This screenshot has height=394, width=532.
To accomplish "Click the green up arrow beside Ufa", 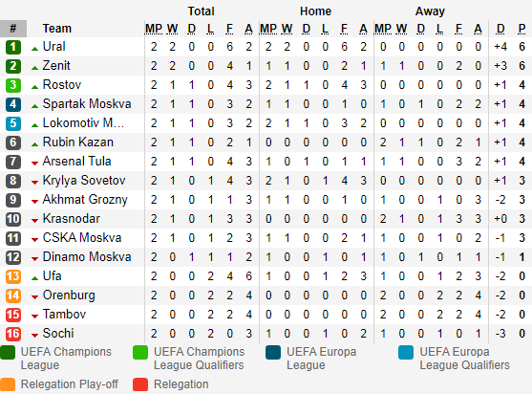I will [34, 278].
